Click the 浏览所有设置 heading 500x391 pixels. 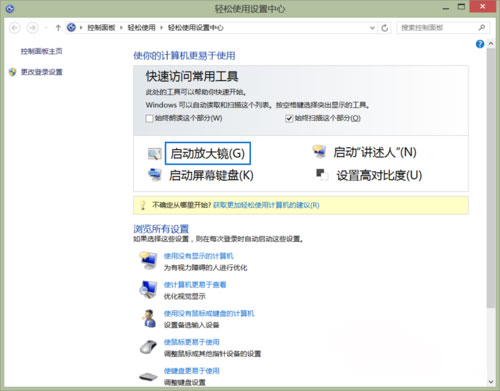(161, 229)
